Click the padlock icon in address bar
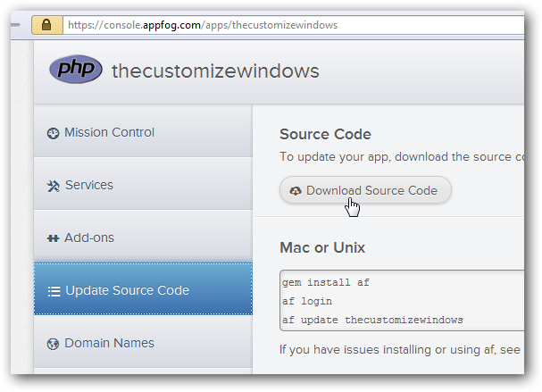The width and height of the screenshot is (542, 392). pyautogui.click(x=46, y=25)
